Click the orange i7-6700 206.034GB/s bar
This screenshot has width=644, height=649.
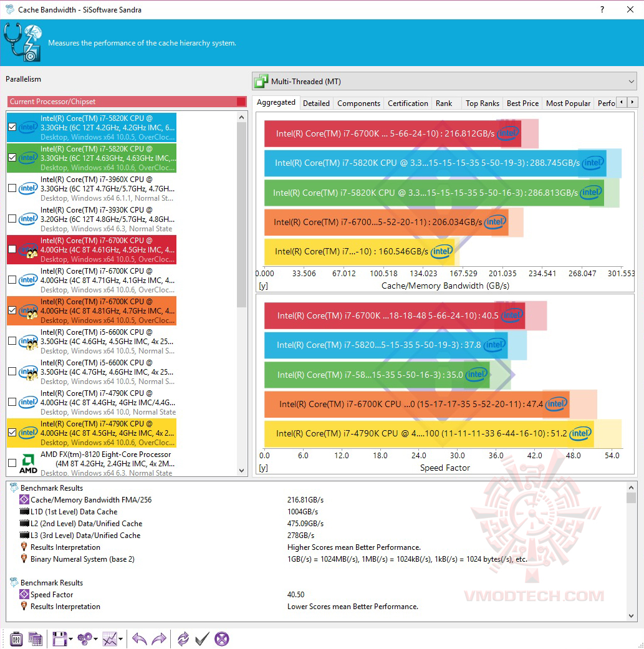coord(386,222)
